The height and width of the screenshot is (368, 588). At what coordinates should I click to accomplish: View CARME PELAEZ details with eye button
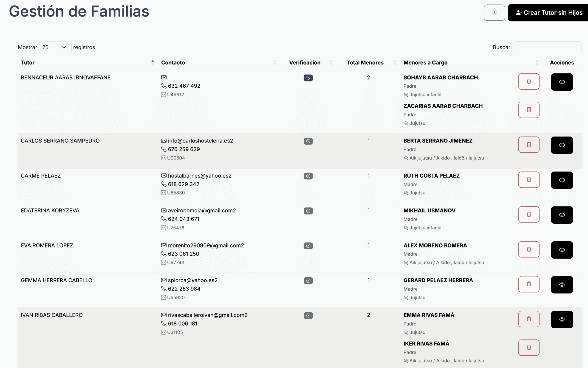tap(562, 180)
